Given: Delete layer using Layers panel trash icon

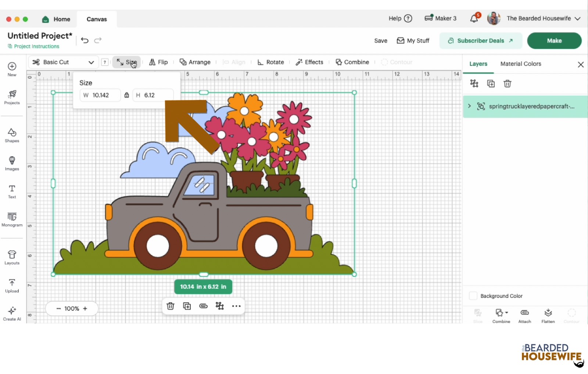Looking at the screenshot, I should 507,84.
